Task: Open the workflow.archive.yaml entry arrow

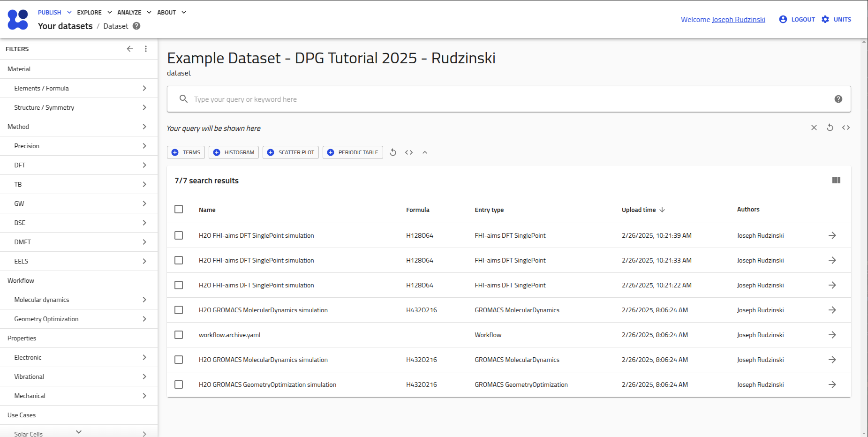Action: pyautogui.click(x=832, y=335)
